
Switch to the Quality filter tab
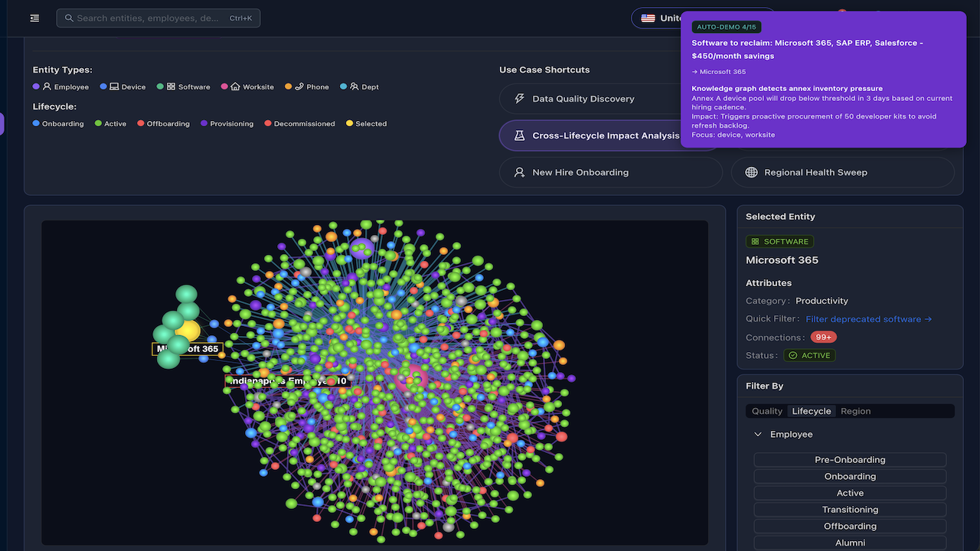coord(766,411)
